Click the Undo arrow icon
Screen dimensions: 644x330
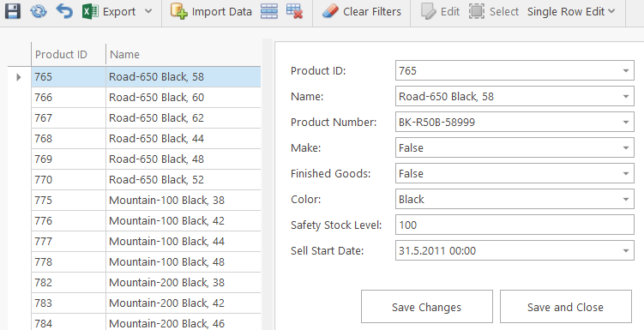pos(64,11)
